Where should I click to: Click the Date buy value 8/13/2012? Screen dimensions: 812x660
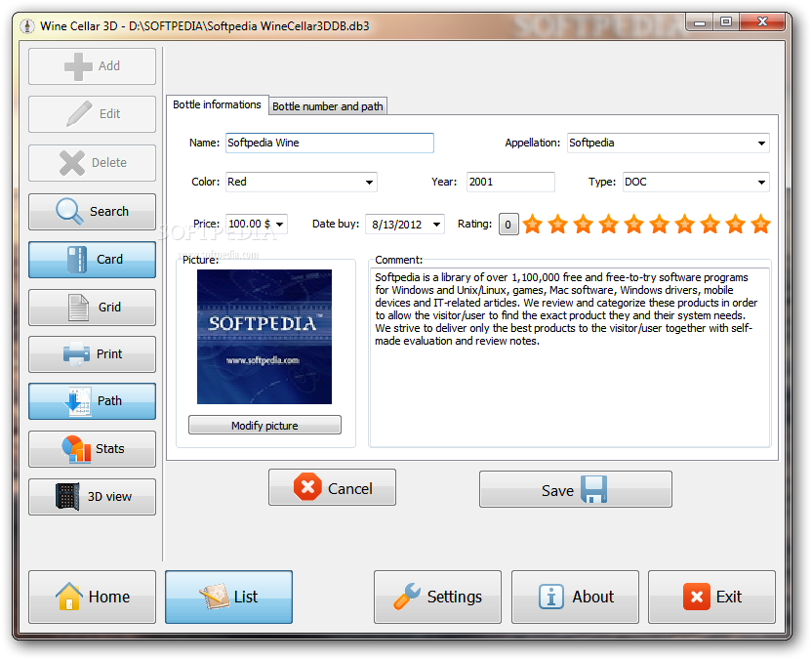tap(396, 225)
